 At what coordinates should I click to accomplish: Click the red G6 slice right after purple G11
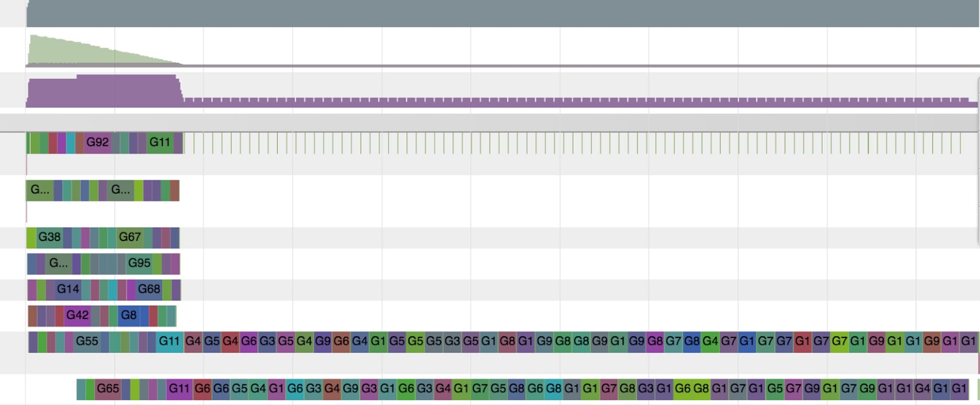(x=202, y=389)
